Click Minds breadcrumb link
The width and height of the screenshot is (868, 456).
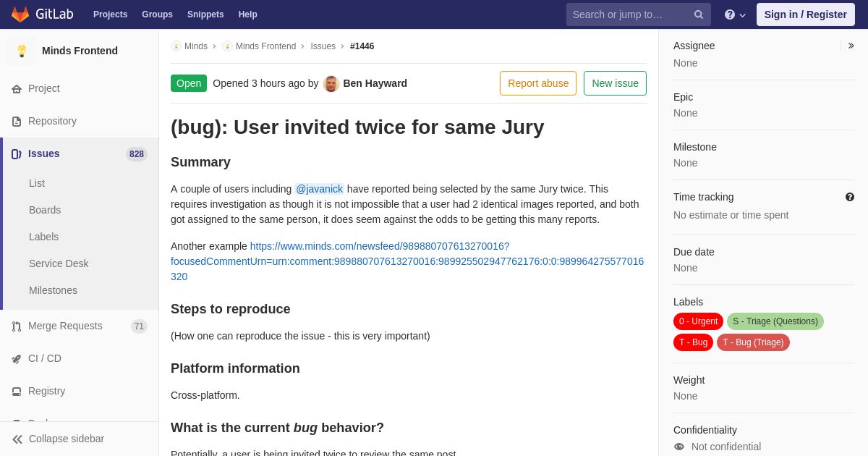coord(196,46)
